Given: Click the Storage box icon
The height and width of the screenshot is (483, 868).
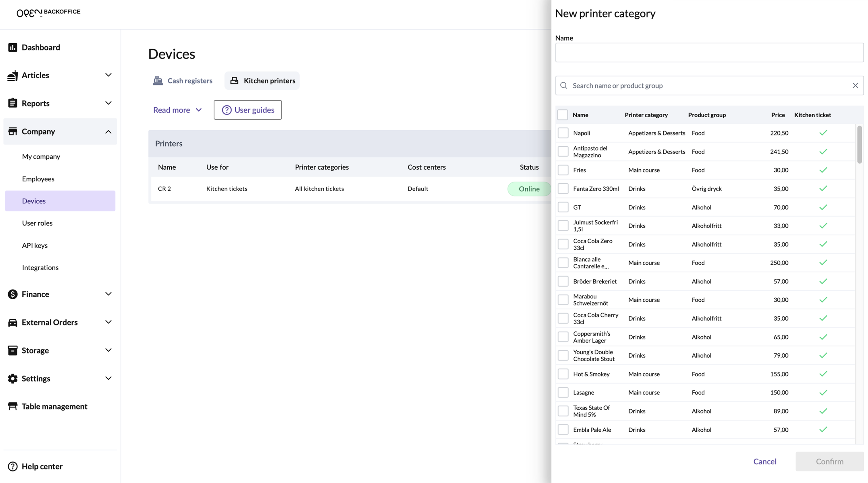Looking at the screenshot, I should pyautogui.click(x=12, y=350).
